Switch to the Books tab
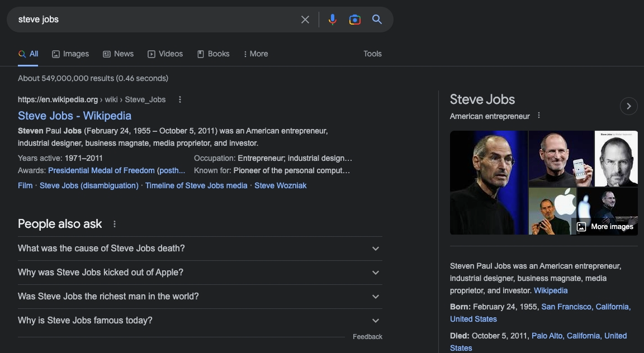Screen dimensions: 644x353 pyautogui.click(x=213, y=54)
